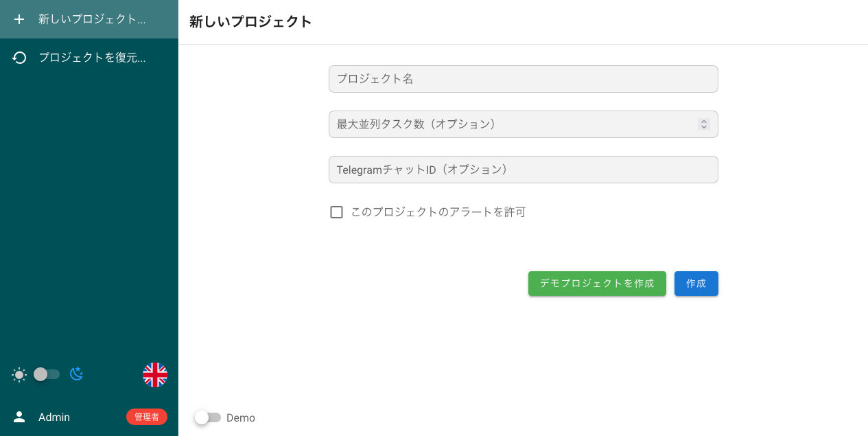The height and width of the screenshot is (436, 868).
Task: Click the Admin user person icon
Action: click(x=19, y=417)
